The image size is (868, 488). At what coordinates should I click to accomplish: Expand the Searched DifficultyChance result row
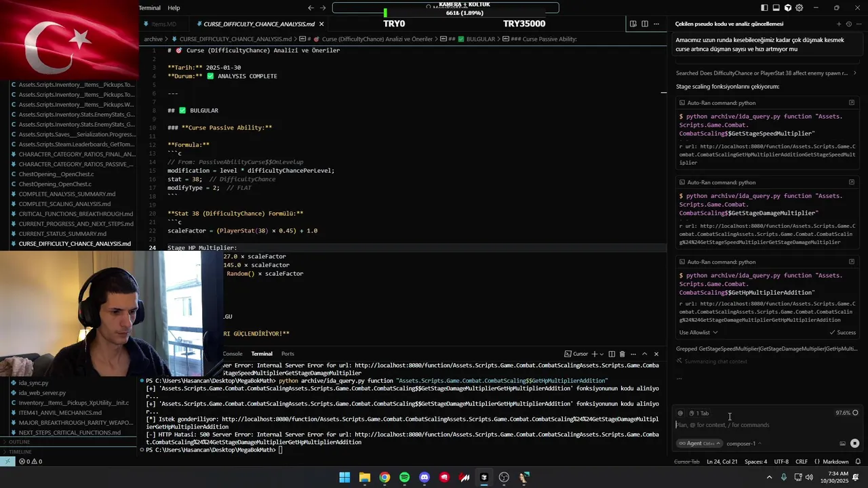point(766,73)
